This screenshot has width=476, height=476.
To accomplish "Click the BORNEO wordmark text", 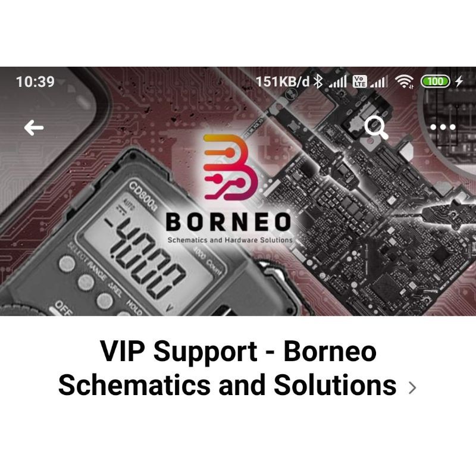I will tap(228, 221).
